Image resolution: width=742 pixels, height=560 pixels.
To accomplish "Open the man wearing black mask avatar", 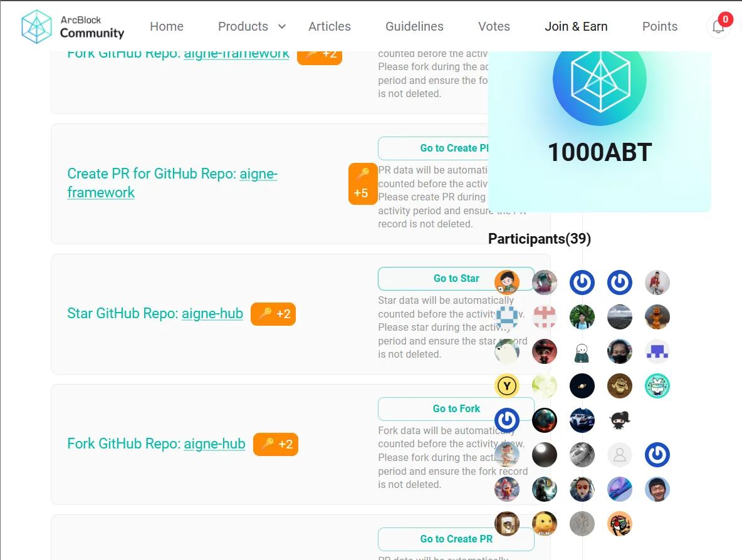I will (619, 351).
